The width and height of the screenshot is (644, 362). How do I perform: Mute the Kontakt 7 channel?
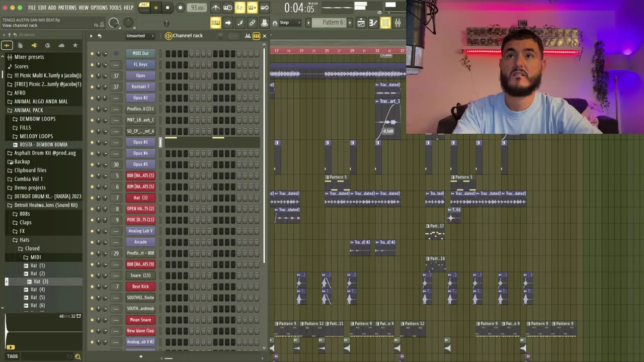tap(92, 86)
